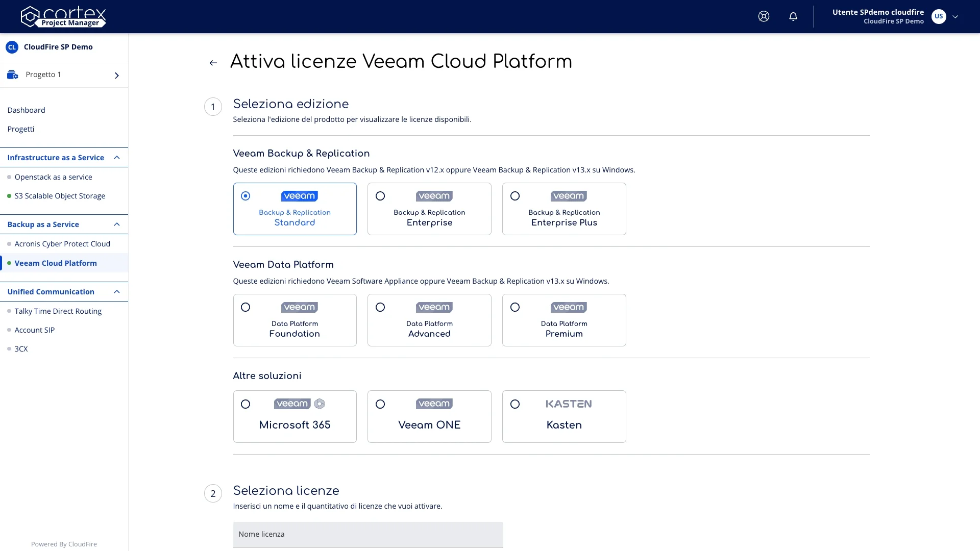This screenshot has height=551, width=980.
Task: Click the Nome licenza input field
Action: [x=367, y=534]
